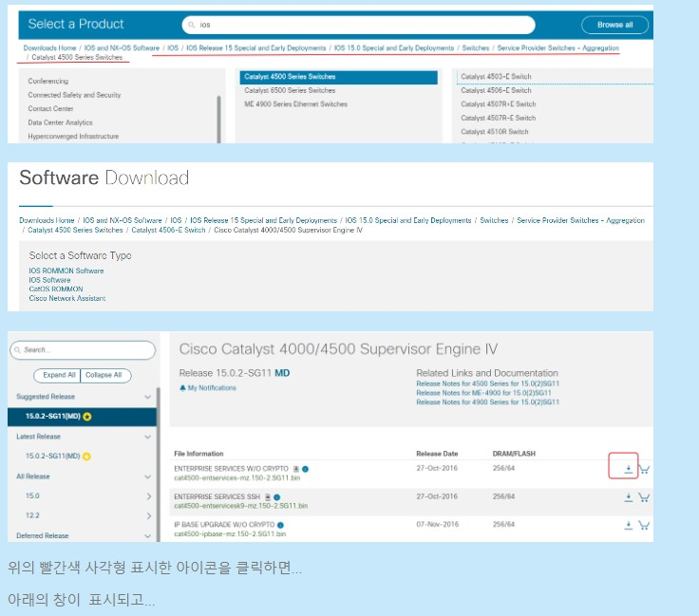Collapse the All Release section

point(147,476)
